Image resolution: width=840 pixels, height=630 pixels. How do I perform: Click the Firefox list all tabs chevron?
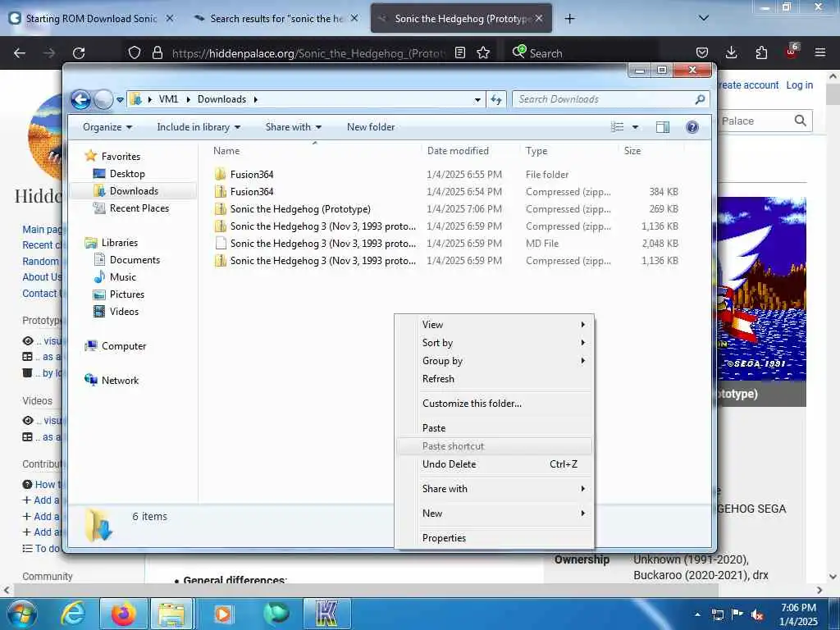(704, 18)
